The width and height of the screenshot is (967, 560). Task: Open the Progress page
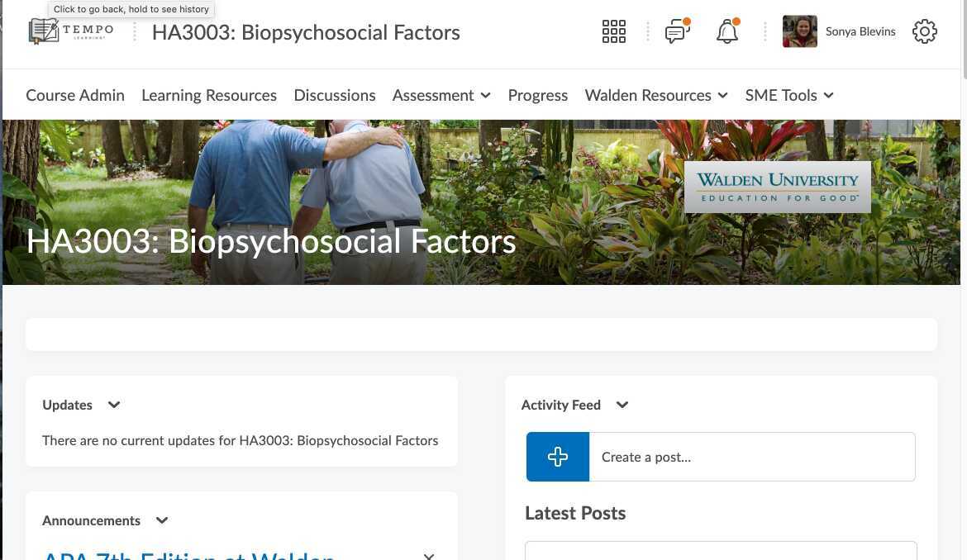point(538,96)
